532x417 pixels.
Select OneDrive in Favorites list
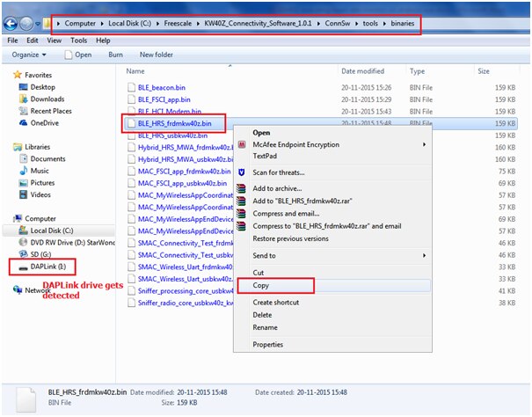[x=45, y=123]
